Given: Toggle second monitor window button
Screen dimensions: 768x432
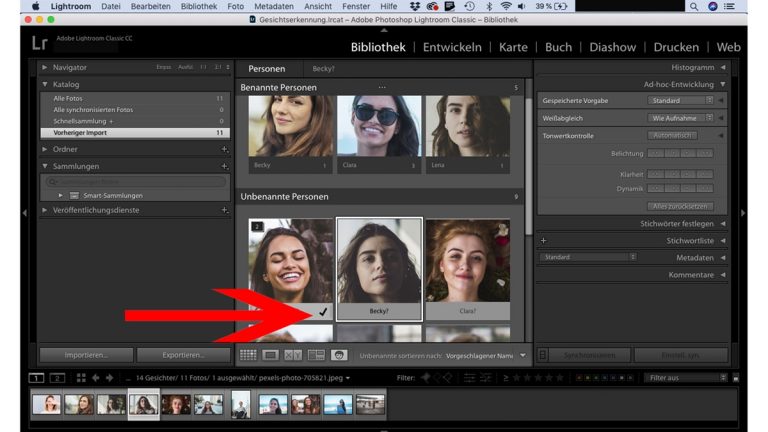Looking at the screenshot, I should click(57, 378).
